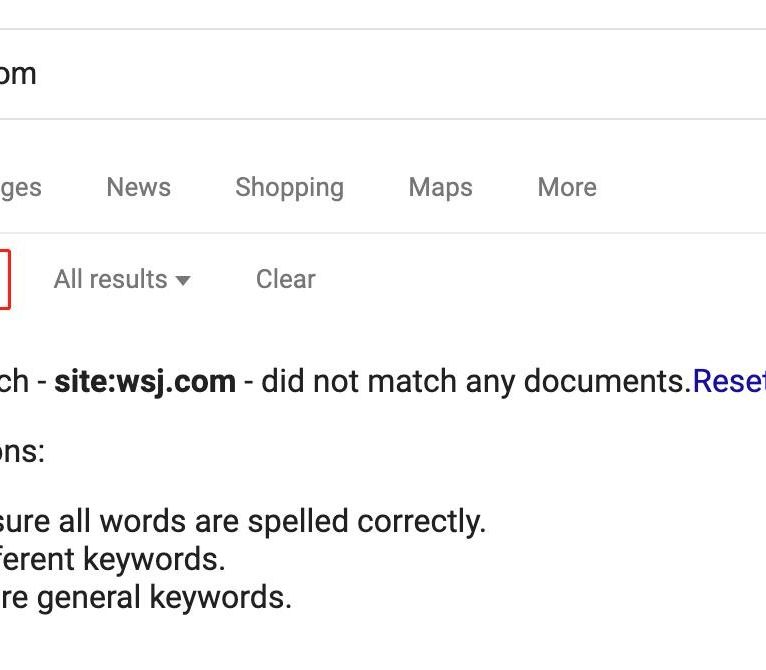Image resolution: width=766 pixels, height=670 pixels.
Task: Switch to the News tab
Action: click(138, 187)
